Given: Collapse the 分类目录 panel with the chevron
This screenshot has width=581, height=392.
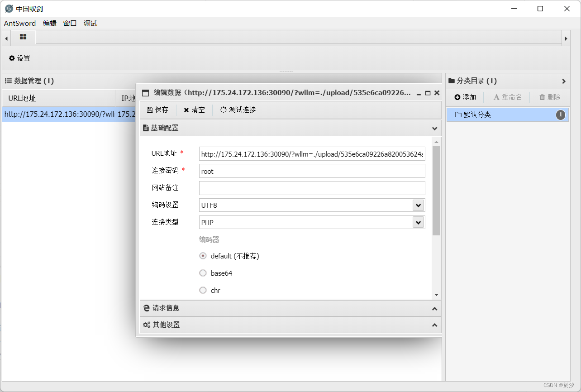Looking at the screenshot, I should 564,81.
